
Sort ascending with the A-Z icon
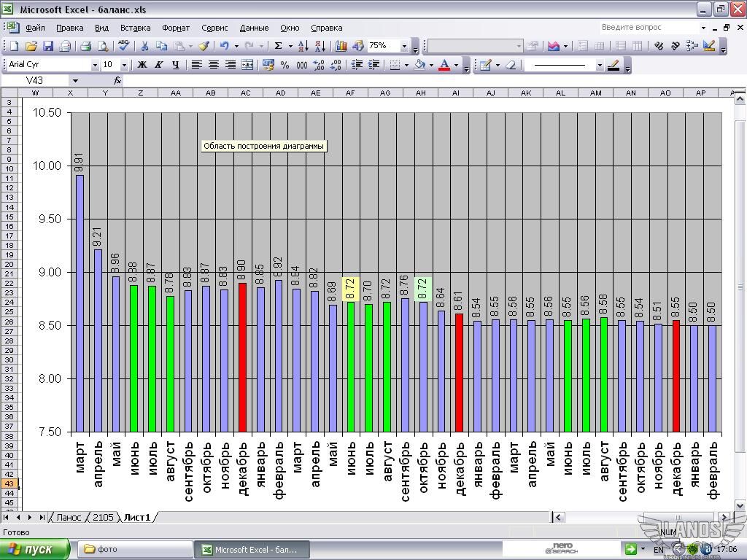pos(303,46)
